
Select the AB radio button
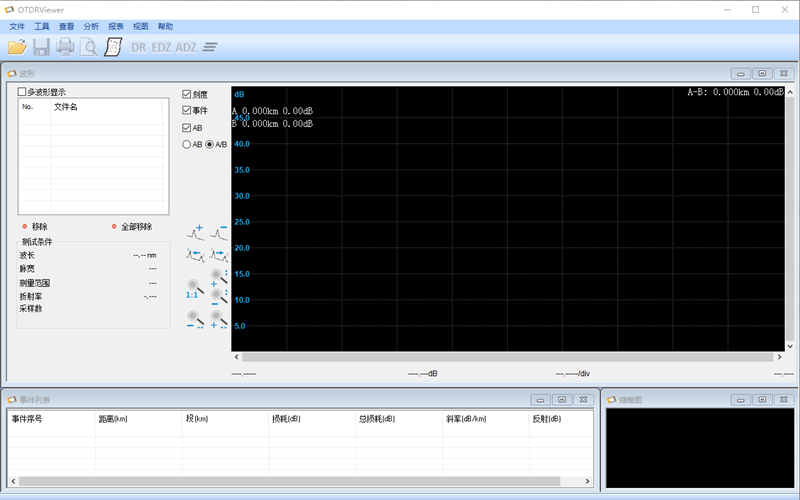pos(187,144)
